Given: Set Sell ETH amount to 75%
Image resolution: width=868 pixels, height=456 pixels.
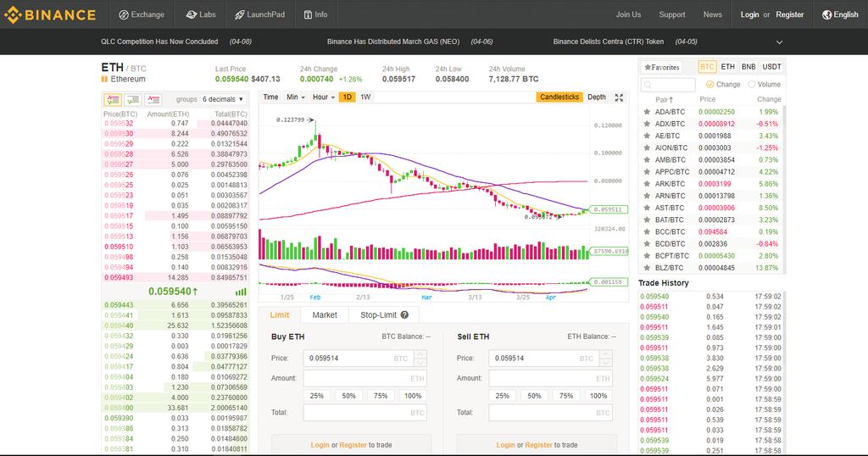Looking at the screenshot, I should [566, 396].
